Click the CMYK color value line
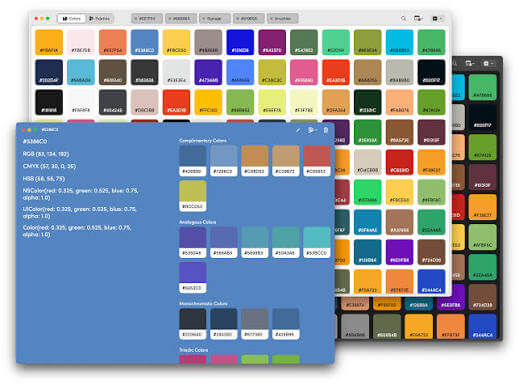 point(49,166)
